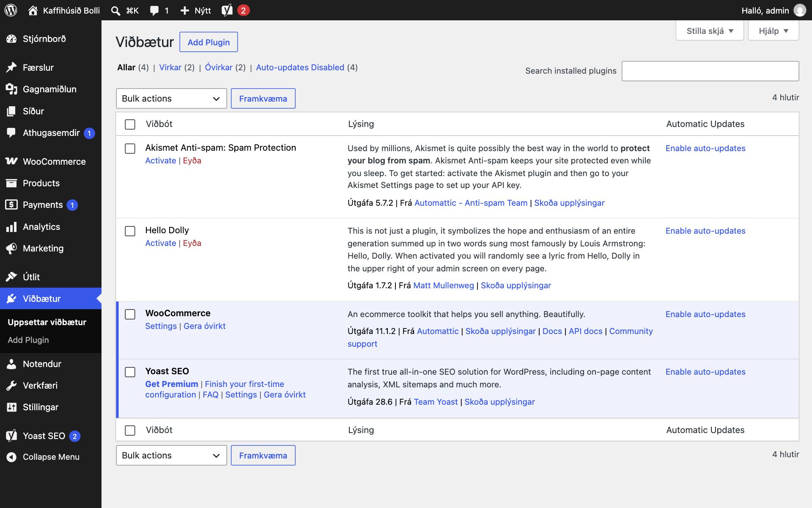The image size is (812, 508).
Task: Open the bottom Bulk actions dropdown
Action: click(x=171, y=456)
